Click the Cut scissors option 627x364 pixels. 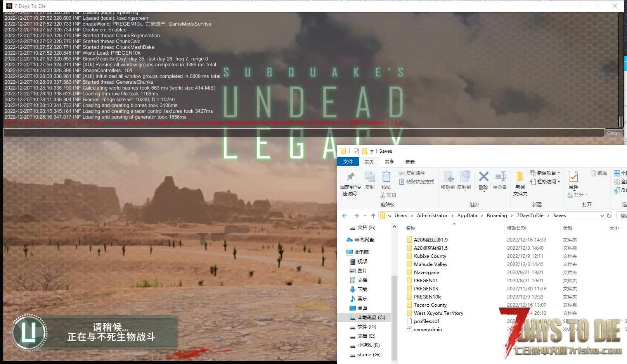[388, 195]
